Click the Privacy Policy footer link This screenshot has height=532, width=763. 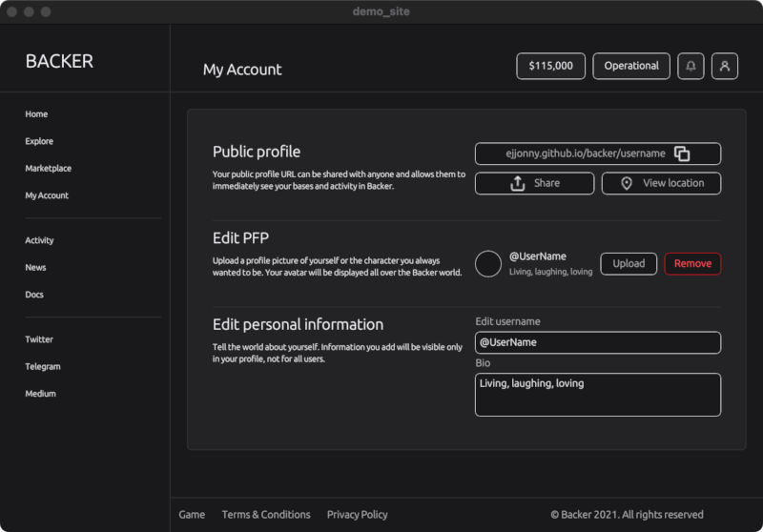coord(357,515)
